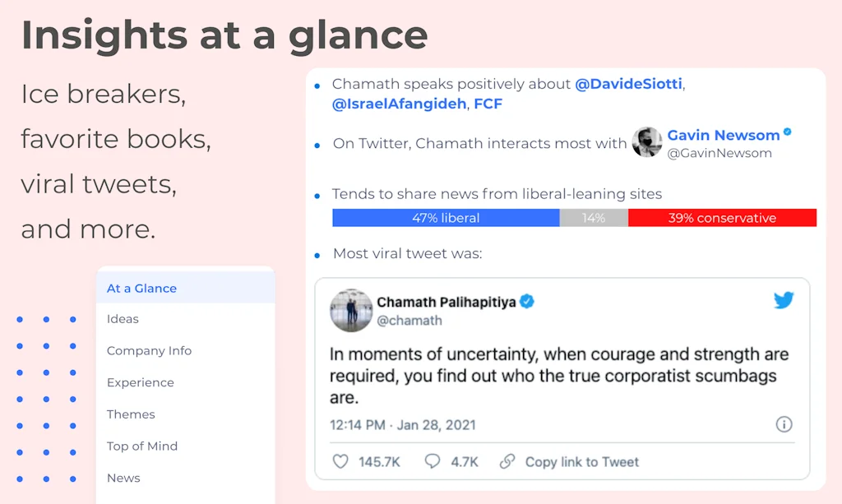
Task: Select the At a Glance menu item
Action: click(x=141, y=288)
